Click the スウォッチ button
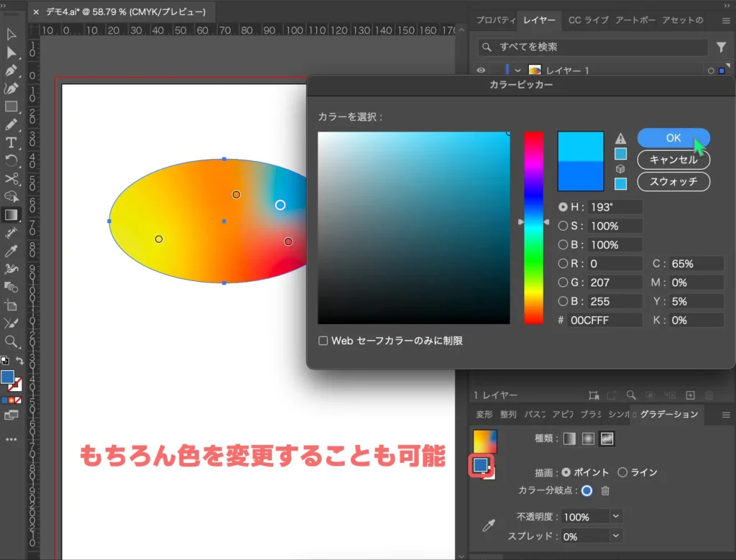This screenshot has height=560, width=736. coord(673,182)
